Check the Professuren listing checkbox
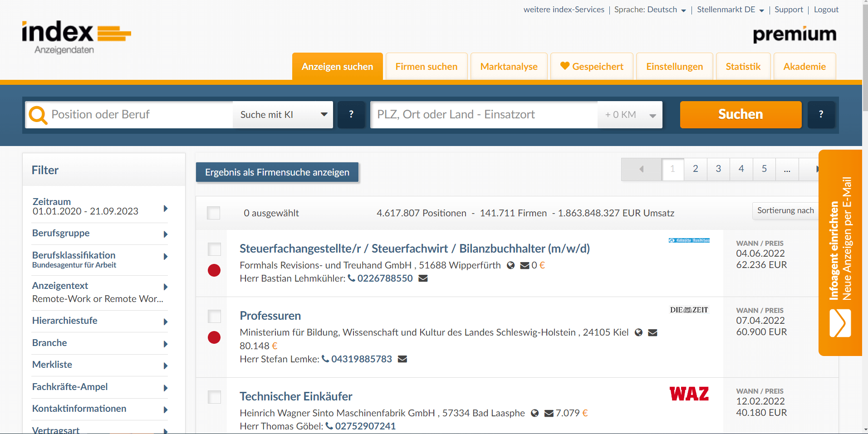The height and width of the screenshot is (434, 868). click(x=213, y=316)
